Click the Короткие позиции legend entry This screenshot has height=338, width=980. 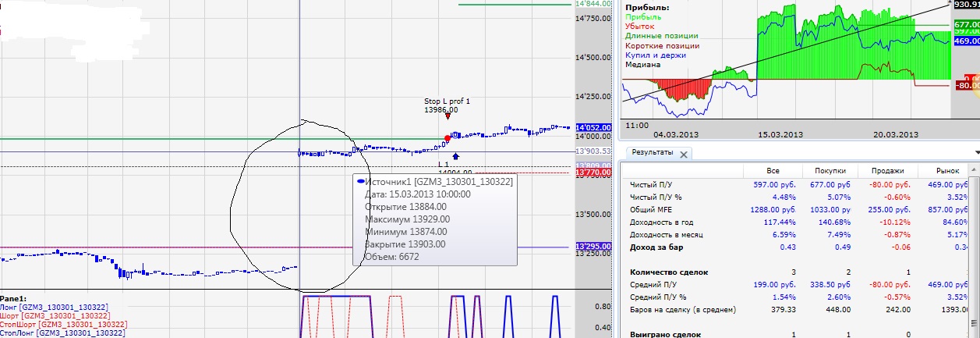click(663, 45)
